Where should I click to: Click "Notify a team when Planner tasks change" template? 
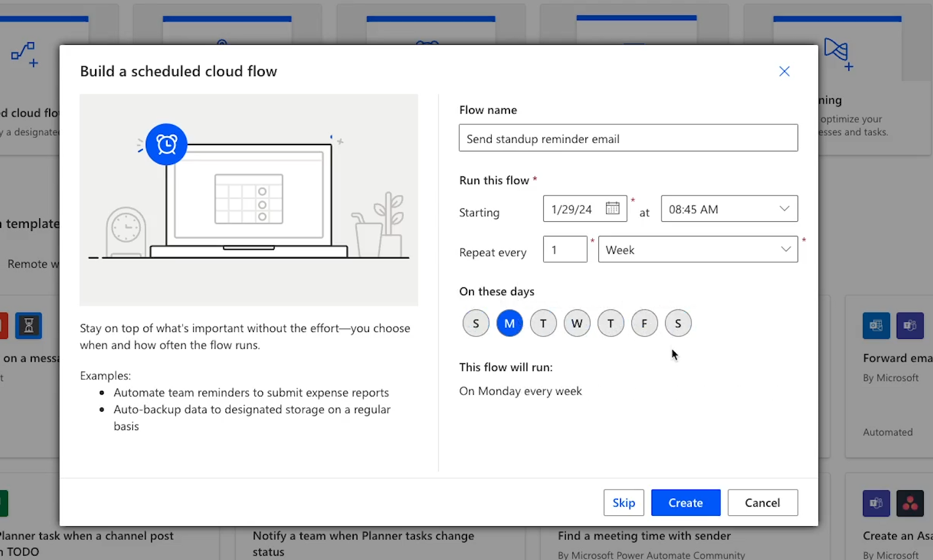(364, 543)
